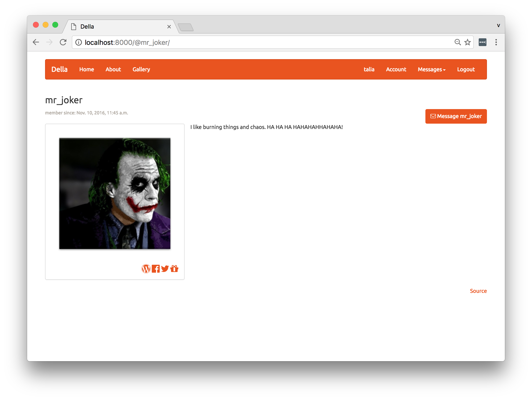Screen dimensions: 532x400
Task: Click the Message mr_joker button
Action: click(456, 116)
